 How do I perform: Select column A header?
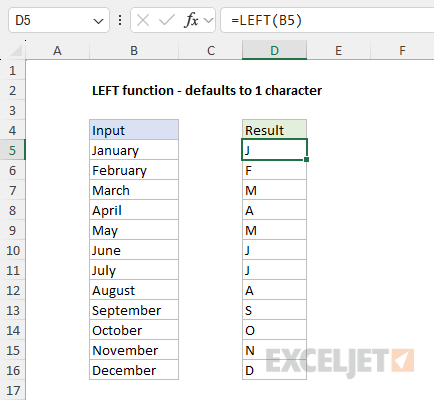(x=57, y=51)
